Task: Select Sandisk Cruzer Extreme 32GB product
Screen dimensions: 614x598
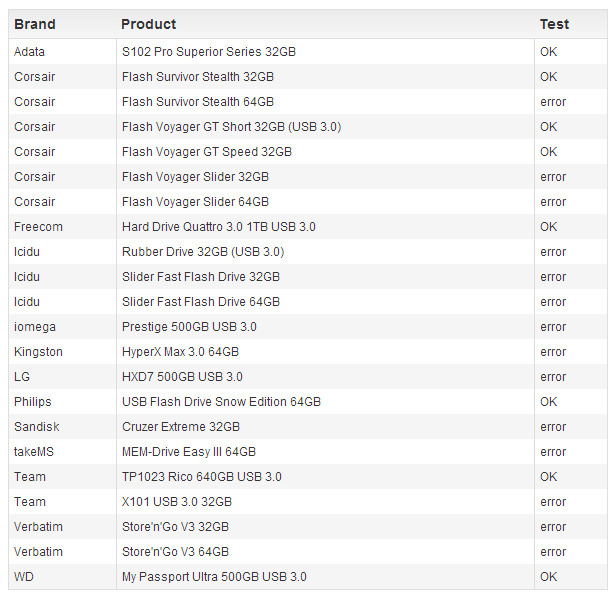Action: [181, 427]
